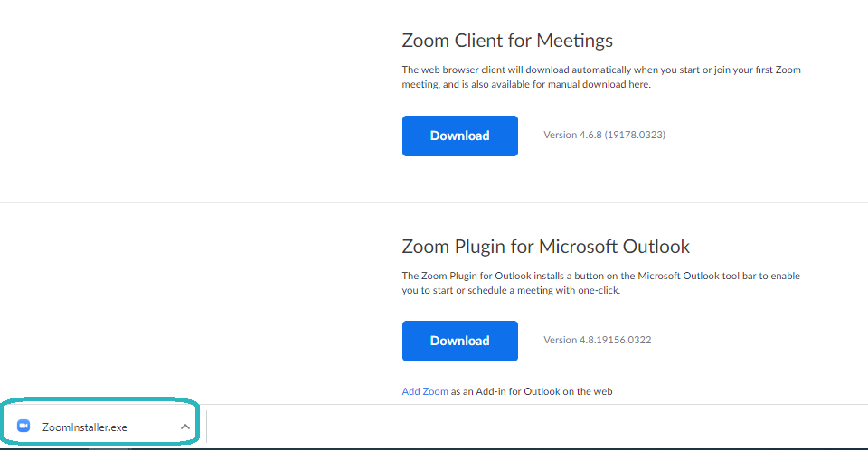Click the Zoom camera icon in downloads bar
The image size is (868, 450).
pyautogui.click(x=24, y=426)
